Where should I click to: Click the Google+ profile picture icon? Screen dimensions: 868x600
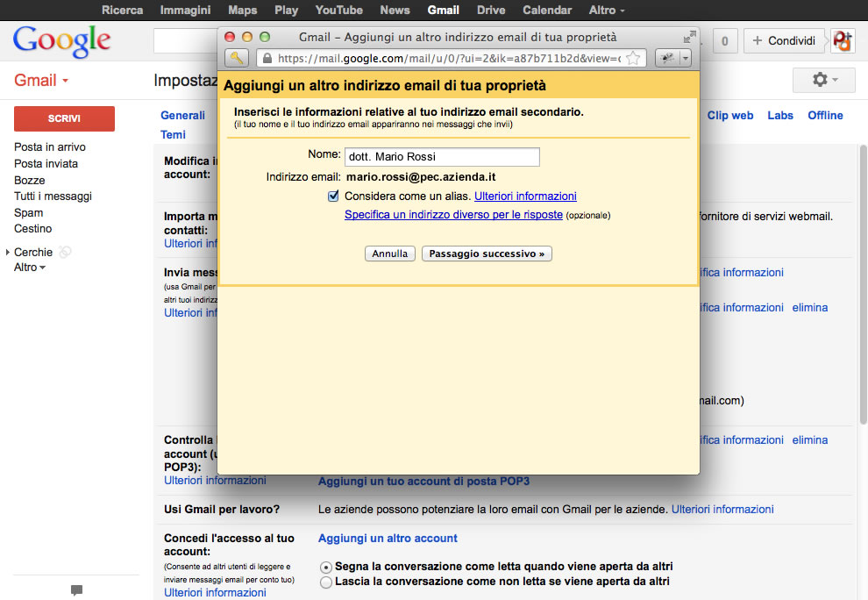843,40
